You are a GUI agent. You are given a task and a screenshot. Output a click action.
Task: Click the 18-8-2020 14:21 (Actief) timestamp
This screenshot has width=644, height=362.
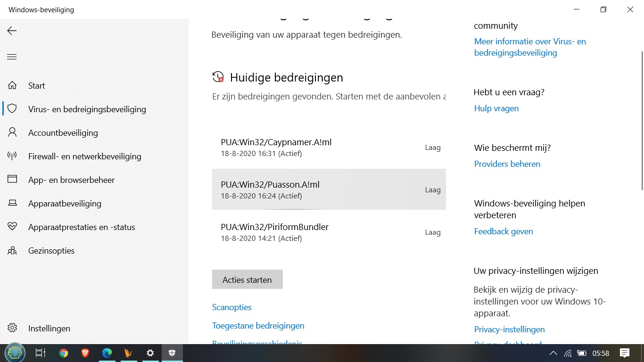point(261,239)
